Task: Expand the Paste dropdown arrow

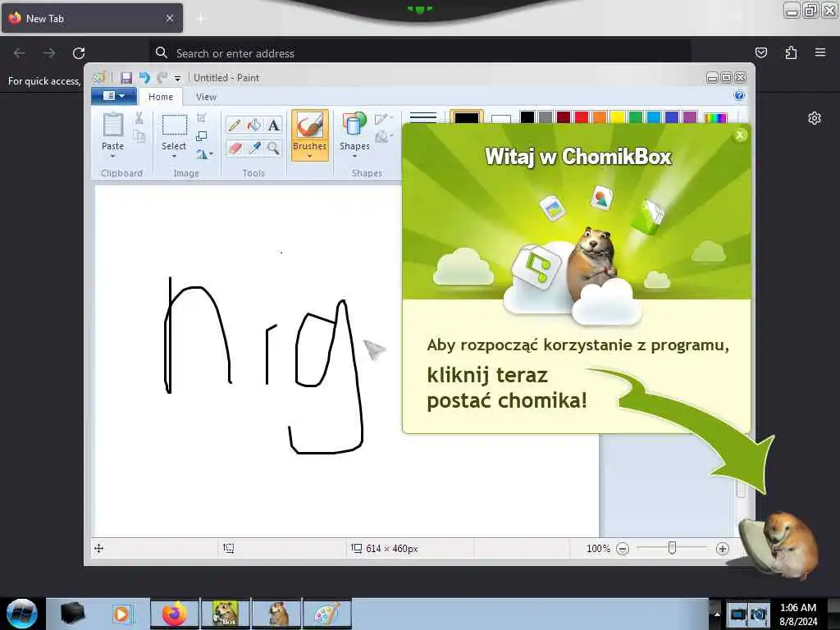Action: point(112,156)
